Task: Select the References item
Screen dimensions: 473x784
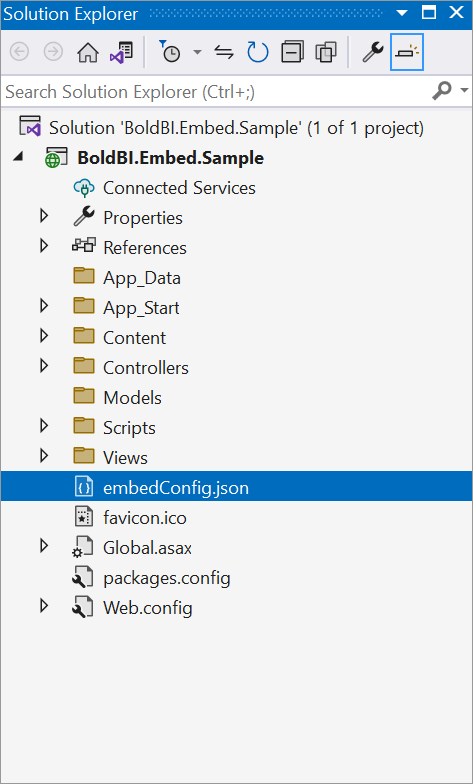Action: (x=144, y=248)
